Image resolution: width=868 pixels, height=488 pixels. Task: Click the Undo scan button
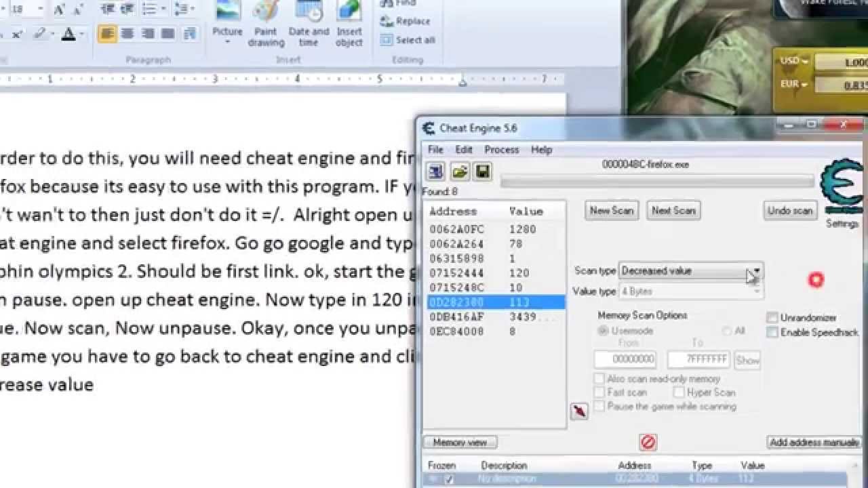(790, 211)
